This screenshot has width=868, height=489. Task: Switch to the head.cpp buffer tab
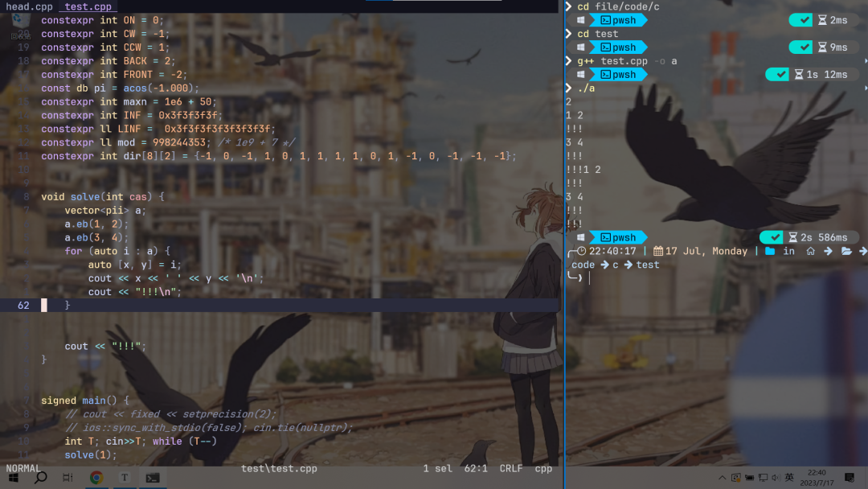(x=30, y=6)
